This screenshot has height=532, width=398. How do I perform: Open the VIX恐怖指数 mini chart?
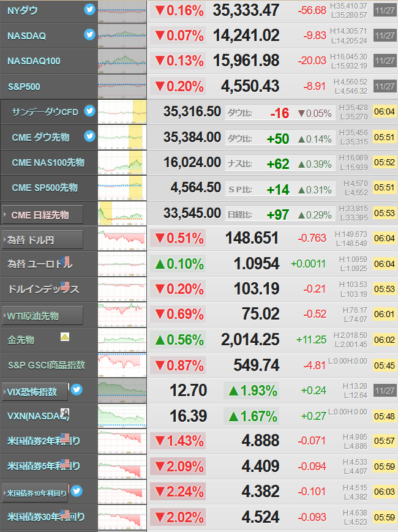click(122, 391)
